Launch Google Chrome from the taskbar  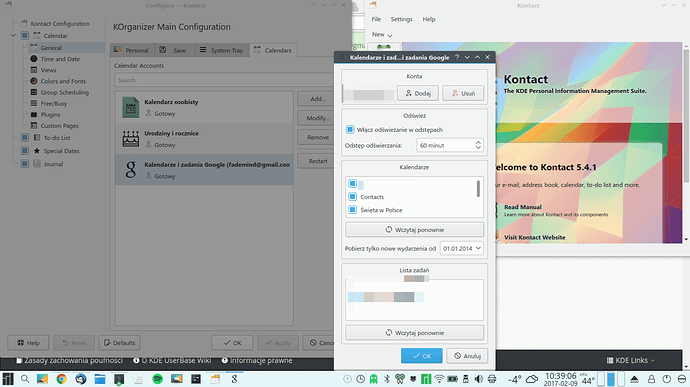pos(61,379)
